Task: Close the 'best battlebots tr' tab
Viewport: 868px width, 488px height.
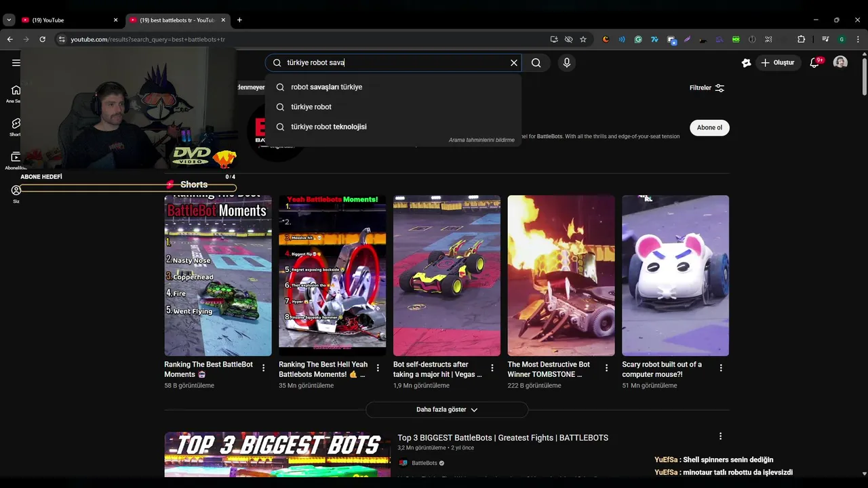Action: coord(223,20)
